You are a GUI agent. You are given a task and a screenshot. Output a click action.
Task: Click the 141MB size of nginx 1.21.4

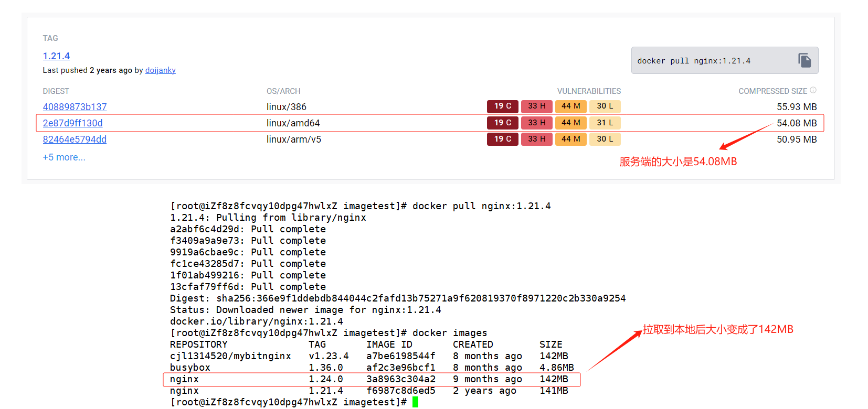coord(554,391)
